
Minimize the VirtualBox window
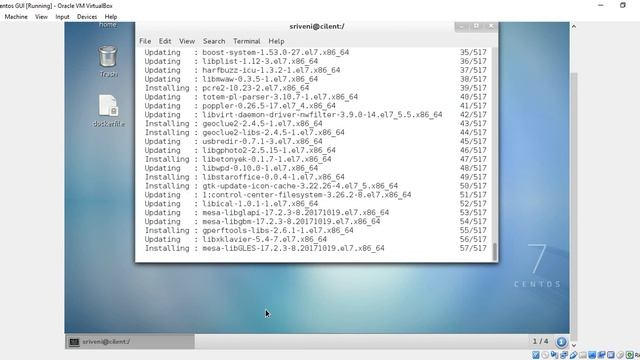pyautogui.click(x=601, y=5)
